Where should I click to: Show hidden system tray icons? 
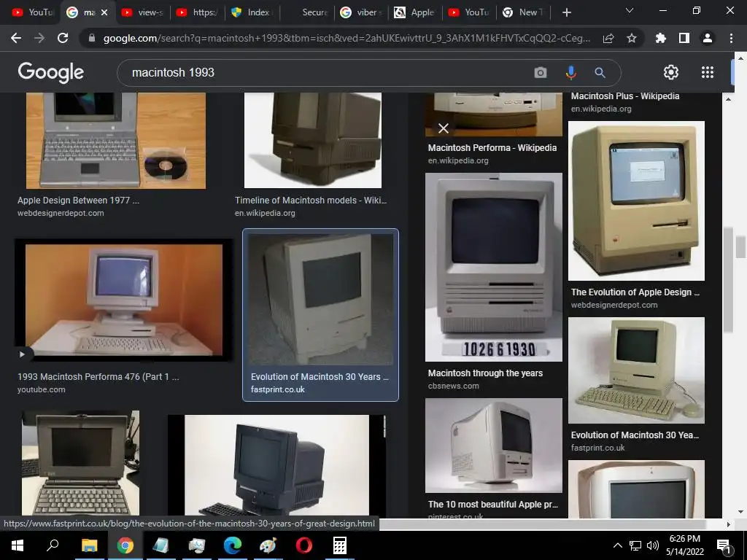[617, 545]
